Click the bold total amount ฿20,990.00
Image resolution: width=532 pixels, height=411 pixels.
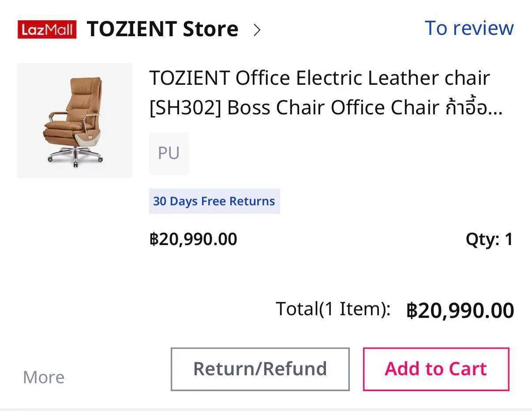pyautogui.click(x=460, y=310)
